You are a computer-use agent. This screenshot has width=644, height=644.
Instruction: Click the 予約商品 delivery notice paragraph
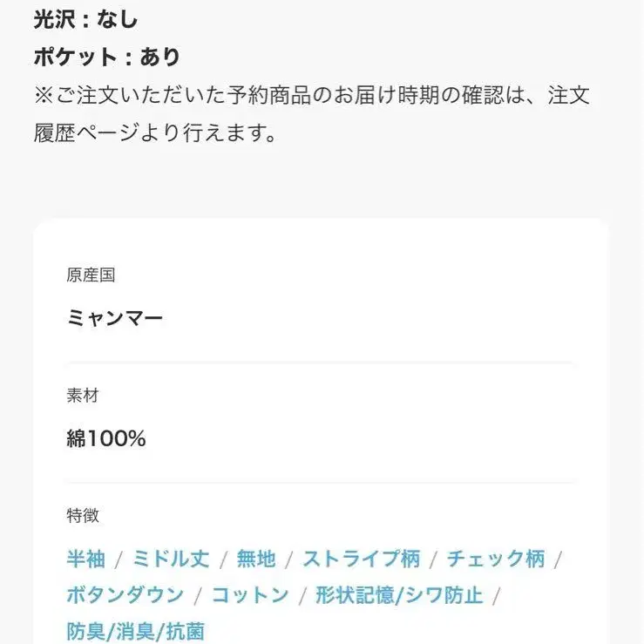[312, 114]
